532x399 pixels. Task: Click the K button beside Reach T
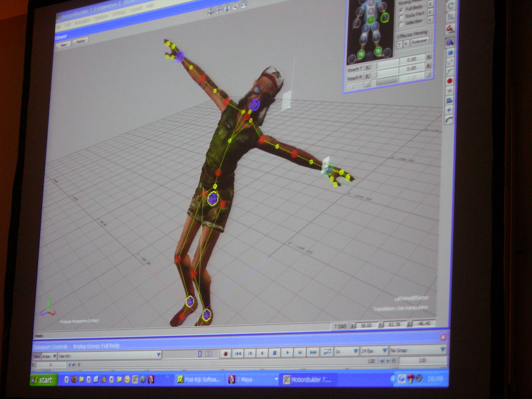click(368, 68)
